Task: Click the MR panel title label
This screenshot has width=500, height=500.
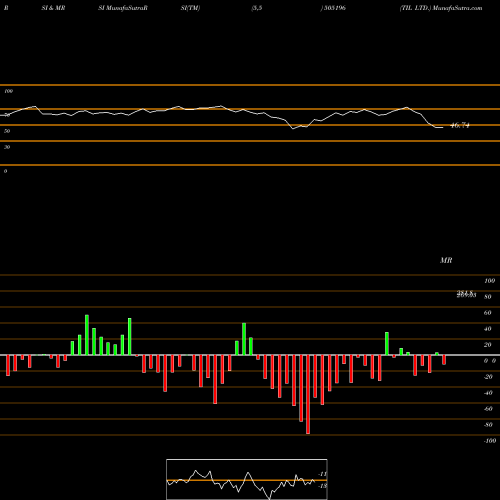Action: [446, 260]
